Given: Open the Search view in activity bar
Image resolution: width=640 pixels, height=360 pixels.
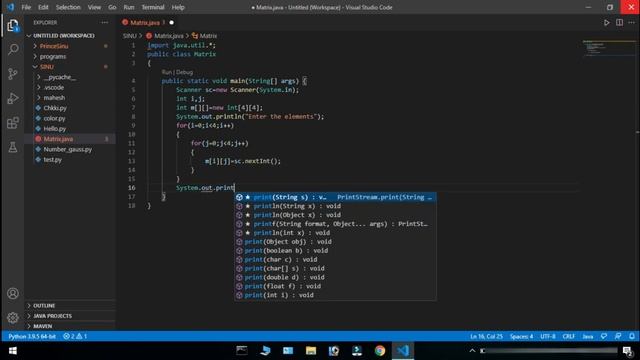Looking at the screenshot, I should click(13, 50).
